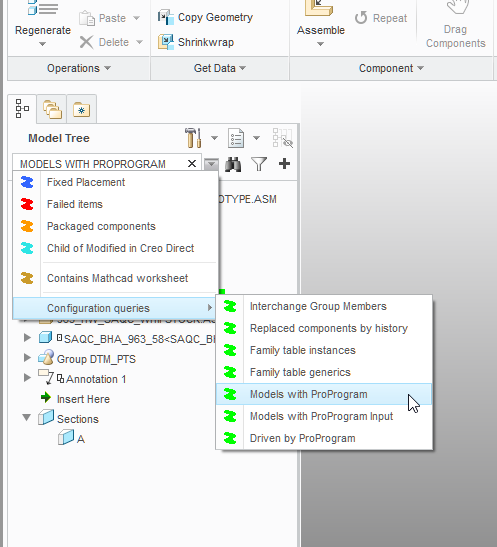Click red Failed items icon

tap(27, 204)
